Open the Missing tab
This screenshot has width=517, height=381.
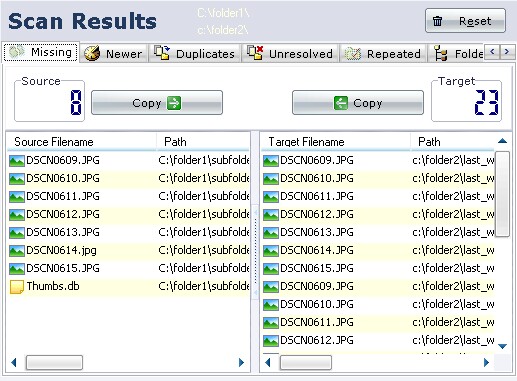(41, 52)
